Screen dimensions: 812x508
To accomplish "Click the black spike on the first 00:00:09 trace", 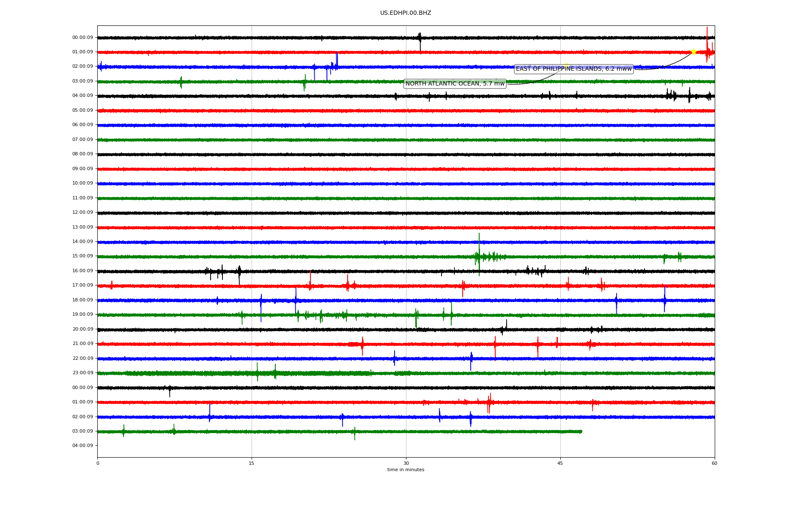I will 420,41.
